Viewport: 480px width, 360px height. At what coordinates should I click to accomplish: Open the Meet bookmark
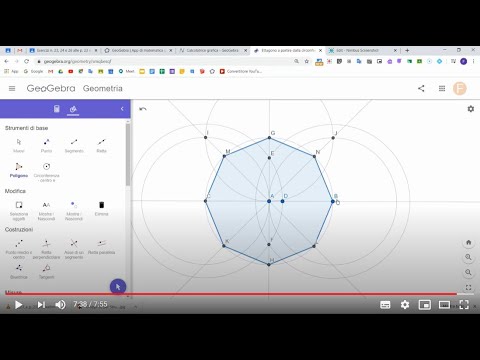pyautogui.click(x=126, y=71)
